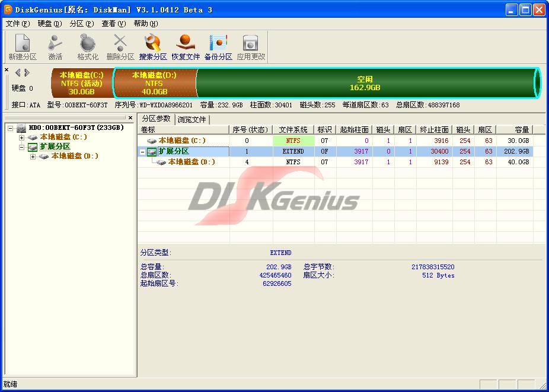The width and height of the screenshot is (549, 392).
Task: Click the drive icon of 本地磁盘 (D:) in tree
Action: point(44,156)
